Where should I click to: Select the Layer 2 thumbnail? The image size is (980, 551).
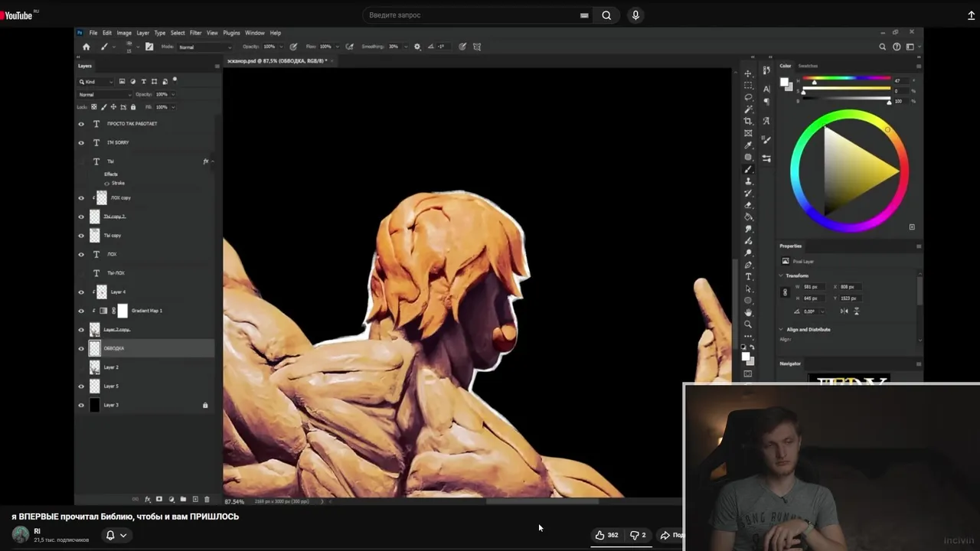pos(95,367)
